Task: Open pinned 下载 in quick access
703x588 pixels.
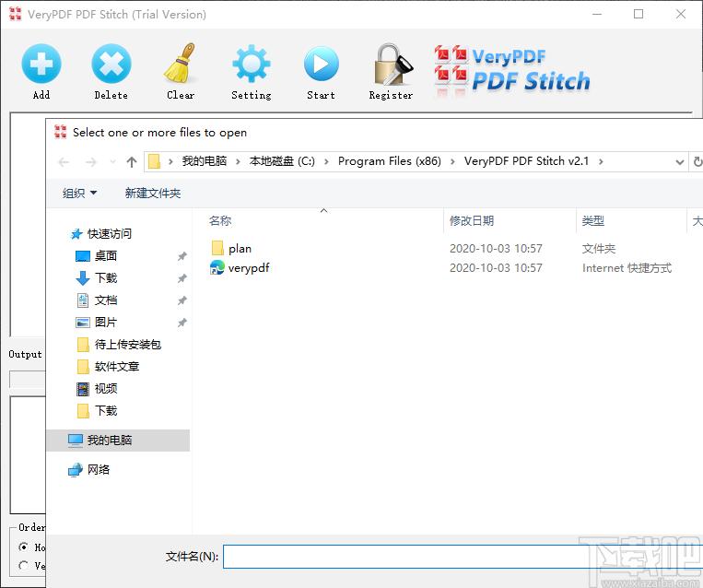Action: pyautogui.click(x=105, y=278)
